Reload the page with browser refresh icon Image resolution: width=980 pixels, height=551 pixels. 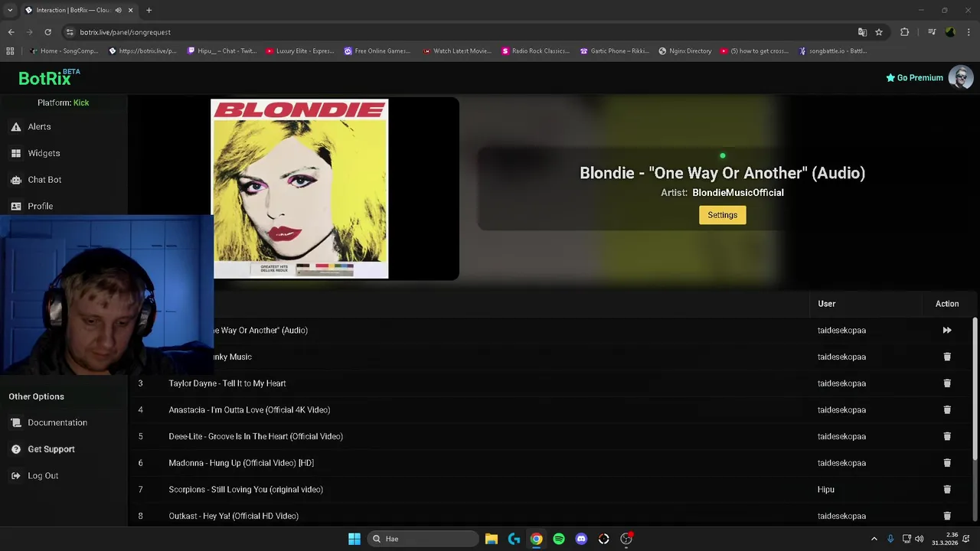(x=47, y=32)
